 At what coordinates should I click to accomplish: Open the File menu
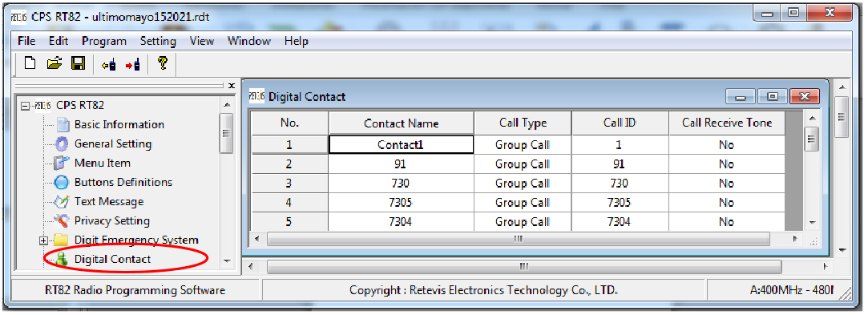click(x=26, y=41)
